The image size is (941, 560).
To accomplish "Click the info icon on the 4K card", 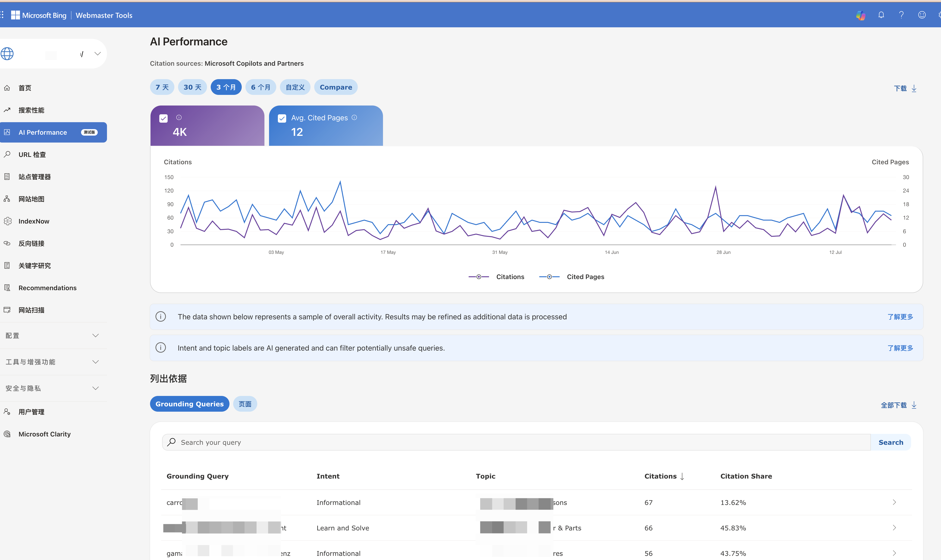I will point(179,117).
